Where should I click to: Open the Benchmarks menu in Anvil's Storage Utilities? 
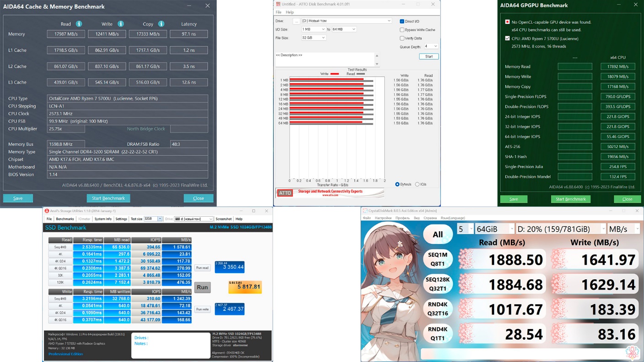[65, 219]
